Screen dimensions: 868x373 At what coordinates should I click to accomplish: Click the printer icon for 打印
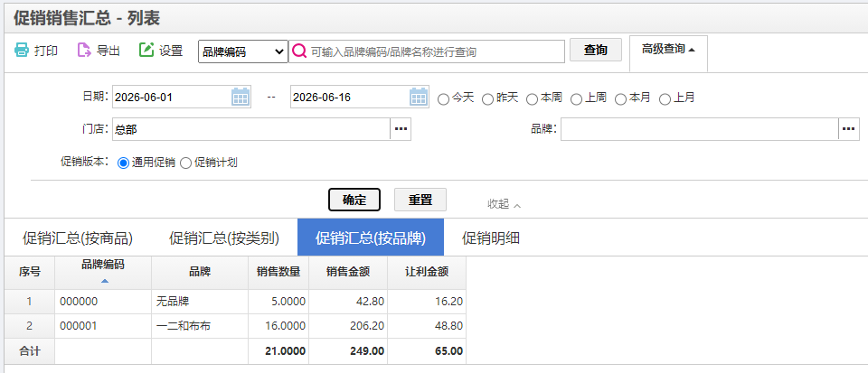21,51
